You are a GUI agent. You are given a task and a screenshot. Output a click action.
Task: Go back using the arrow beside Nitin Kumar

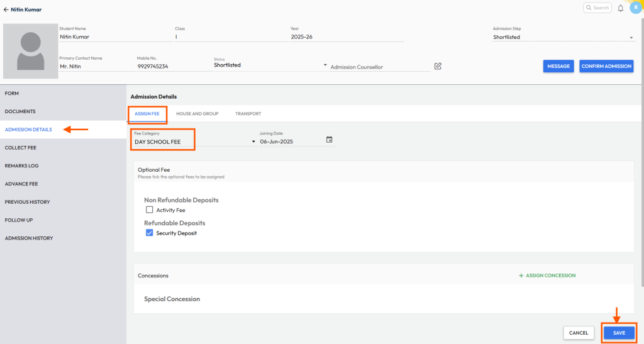pos(6,9)
